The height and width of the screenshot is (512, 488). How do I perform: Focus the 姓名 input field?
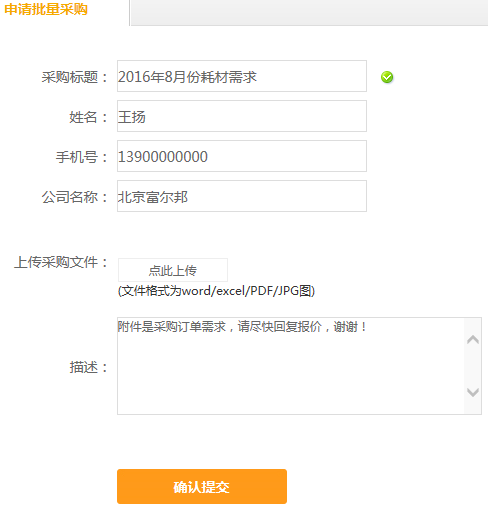[x=242, y=116]
